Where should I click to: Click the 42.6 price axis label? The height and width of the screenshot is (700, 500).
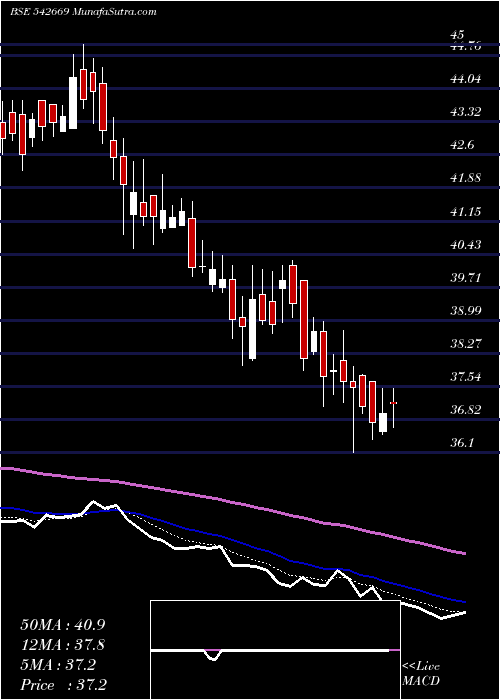click(x=462, y=145)
